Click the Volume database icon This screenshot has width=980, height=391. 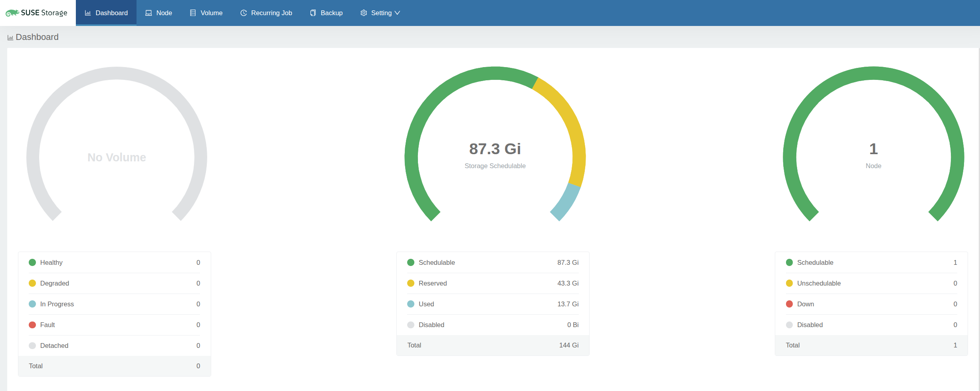click(x=193, y=13)
